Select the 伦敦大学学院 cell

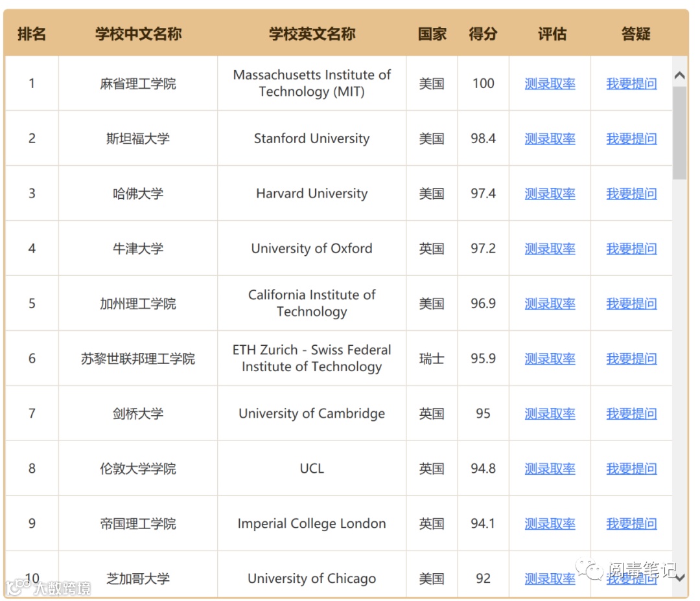[x=138, y=469]
